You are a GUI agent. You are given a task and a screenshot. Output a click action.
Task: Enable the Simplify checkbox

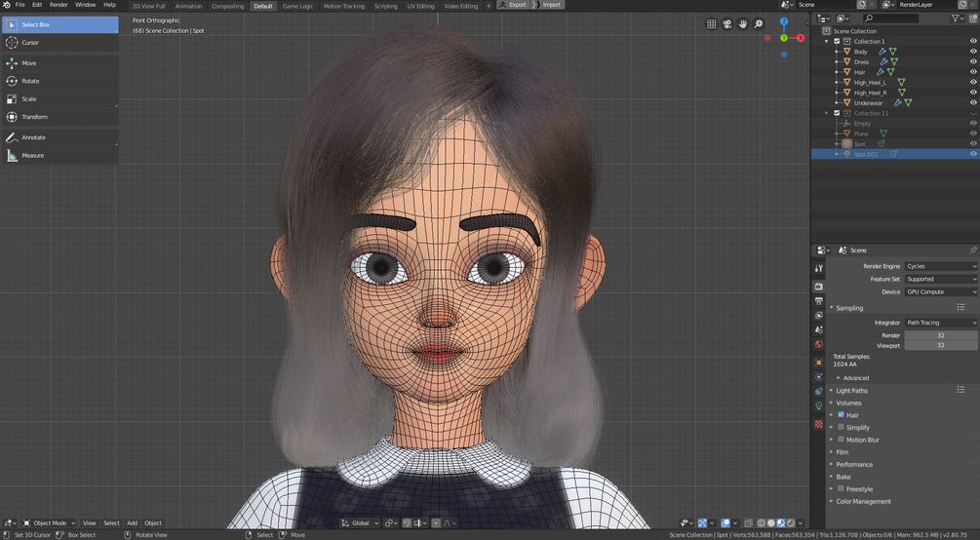point(841,427)
